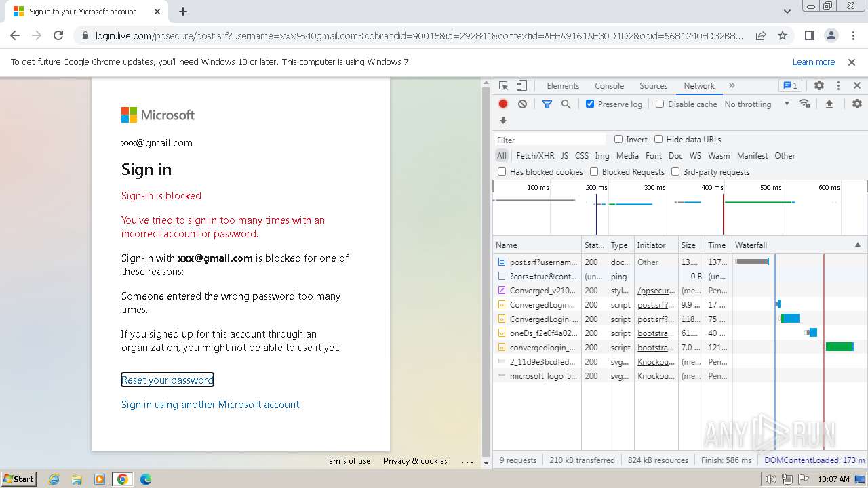Toggle Chrome side panel icon
This screenshot has width=868, height=488.
[x=809, y=35]
